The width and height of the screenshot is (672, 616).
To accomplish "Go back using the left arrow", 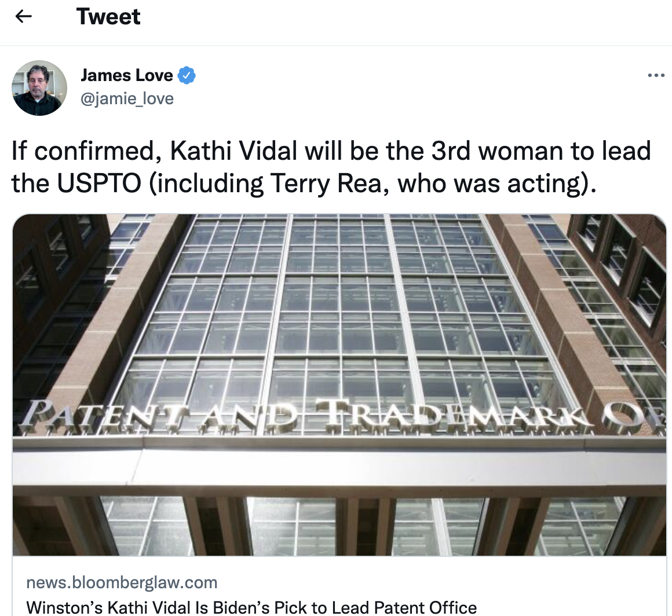I will pos(23,17).
